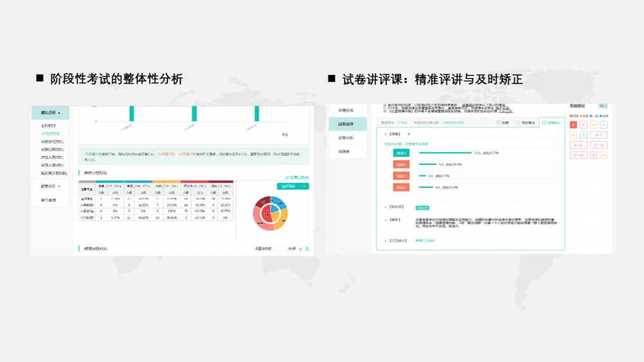
Task: Click the export icon beside 分级 setting
Action: pyautogui.click(x=307, y=248)
